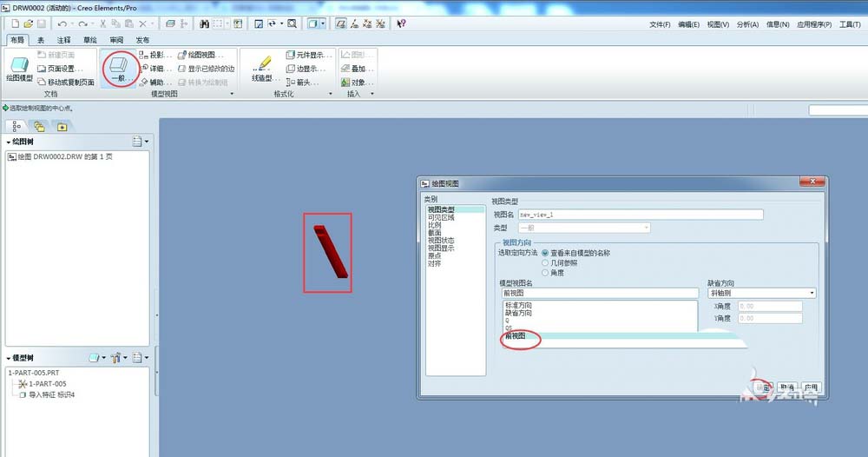Click the 应用 apply button

click(811, 387)
